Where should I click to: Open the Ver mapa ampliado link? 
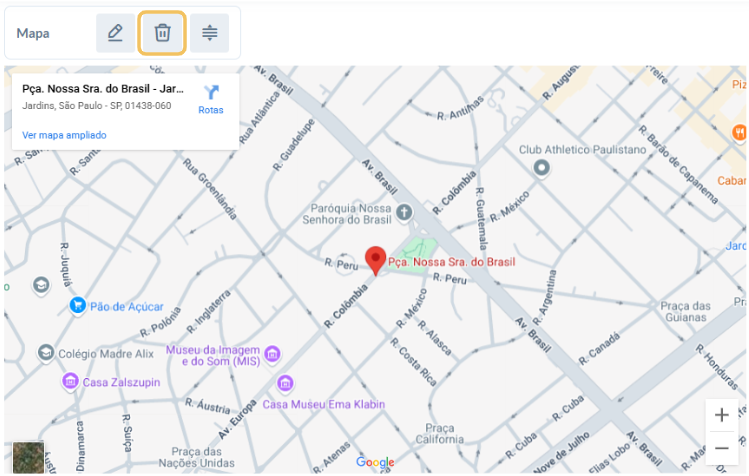click(x=64, y=135)
